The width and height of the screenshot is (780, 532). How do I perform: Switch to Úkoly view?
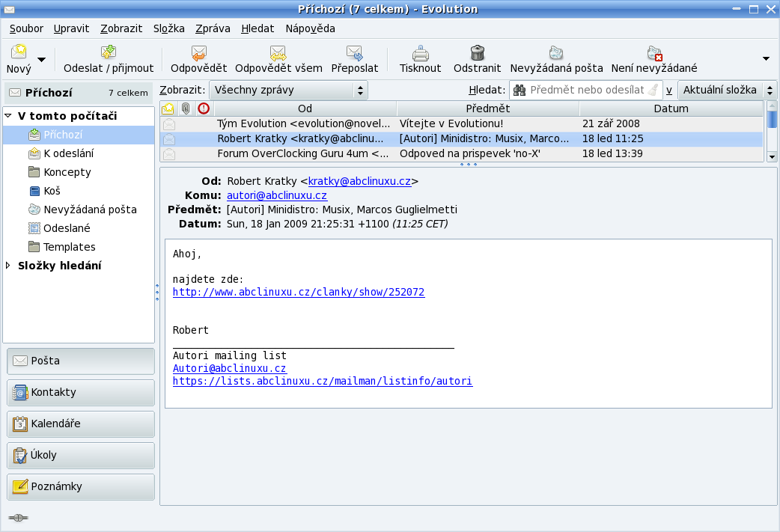click(81, 455)
